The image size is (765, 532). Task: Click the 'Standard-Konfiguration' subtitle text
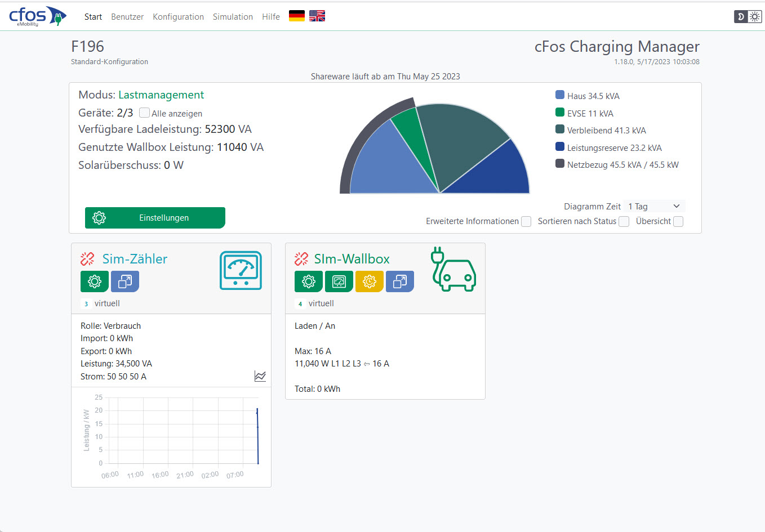(109, 62)
